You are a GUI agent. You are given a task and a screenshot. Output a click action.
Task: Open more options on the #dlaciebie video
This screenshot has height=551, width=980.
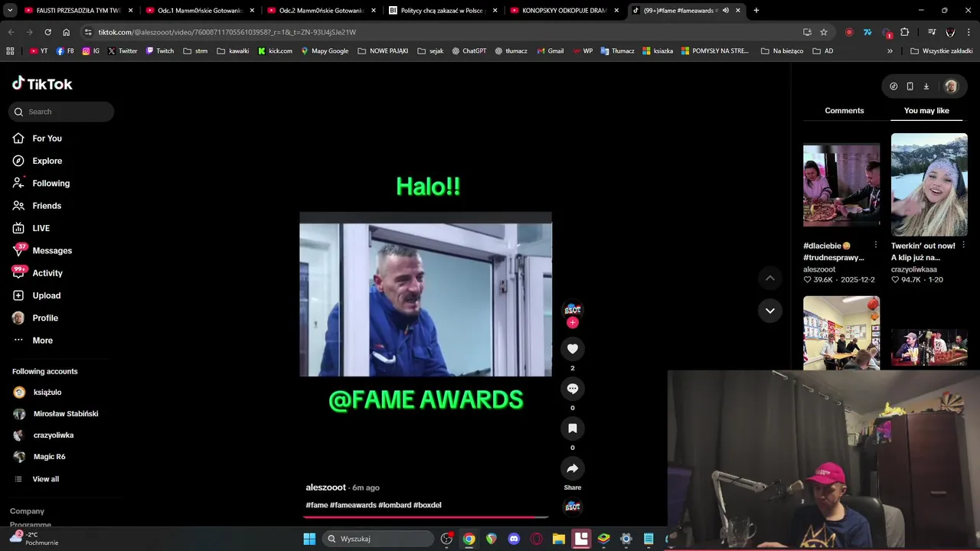876,246
